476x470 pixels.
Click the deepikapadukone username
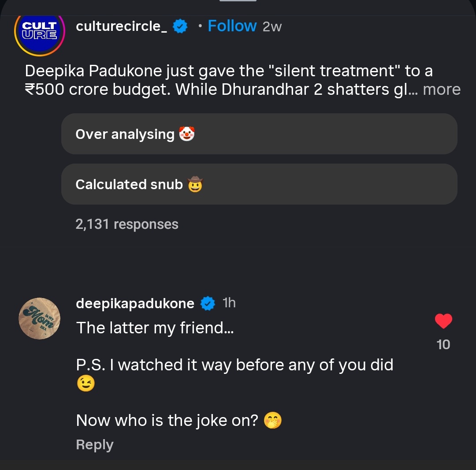[x=135, y=303]
